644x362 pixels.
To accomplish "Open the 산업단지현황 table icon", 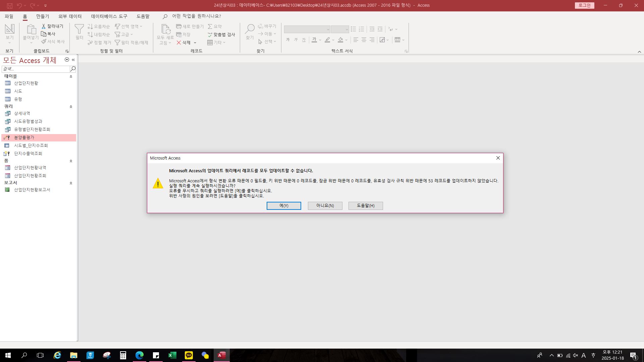I will pos(8,83).
